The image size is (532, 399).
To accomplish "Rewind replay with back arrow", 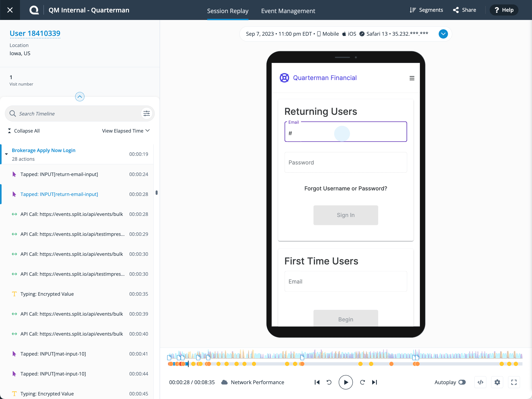I will coord(329,382).
